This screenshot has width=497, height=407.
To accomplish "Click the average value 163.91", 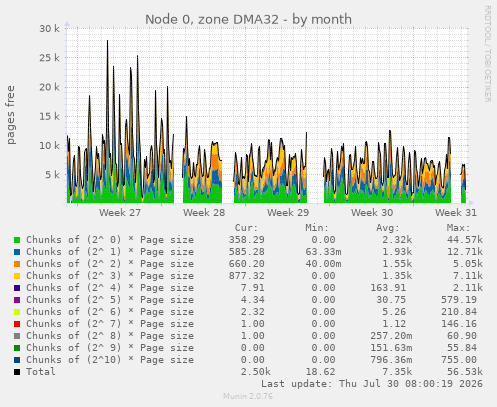I will (388, 288).
